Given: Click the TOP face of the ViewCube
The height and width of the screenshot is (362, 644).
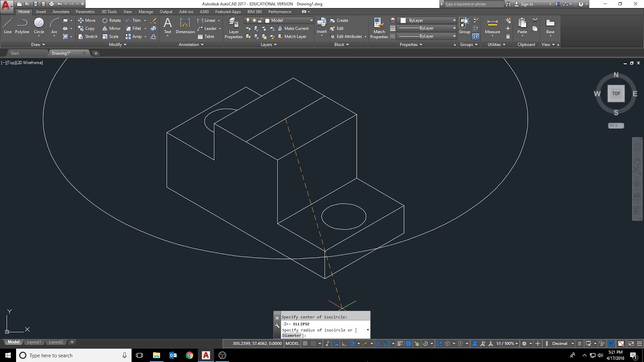Looking at the screenshot, I should point(616,94).
